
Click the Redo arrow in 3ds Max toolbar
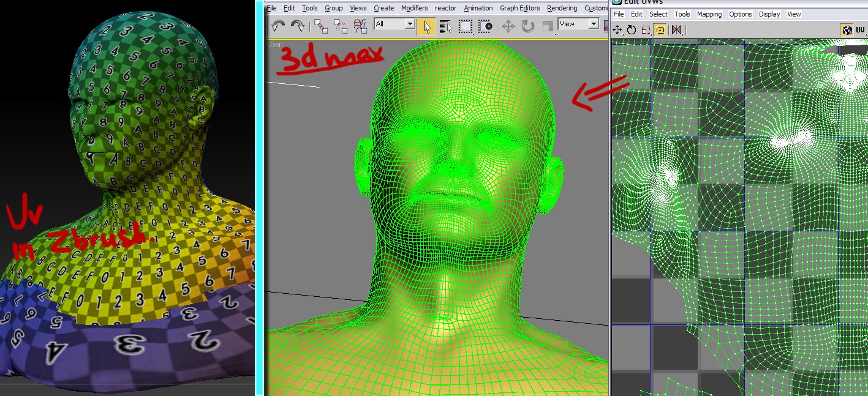click(298, 26)
